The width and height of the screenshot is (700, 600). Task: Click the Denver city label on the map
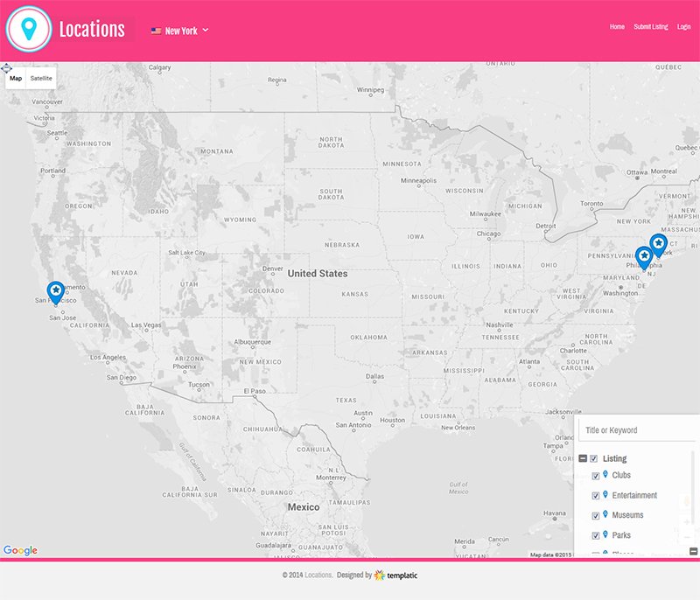(x=273, y=269)
